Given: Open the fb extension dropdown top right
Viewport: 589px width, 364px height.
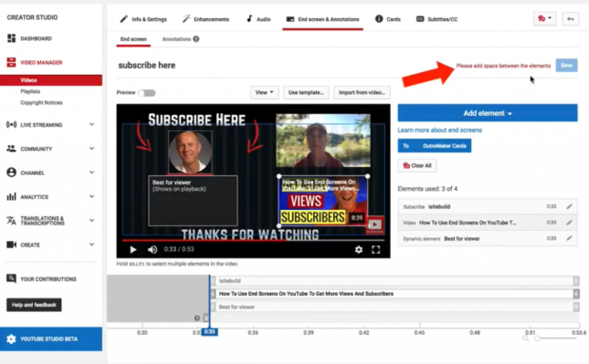Looking at the screenshot, I should coord(544,19).
